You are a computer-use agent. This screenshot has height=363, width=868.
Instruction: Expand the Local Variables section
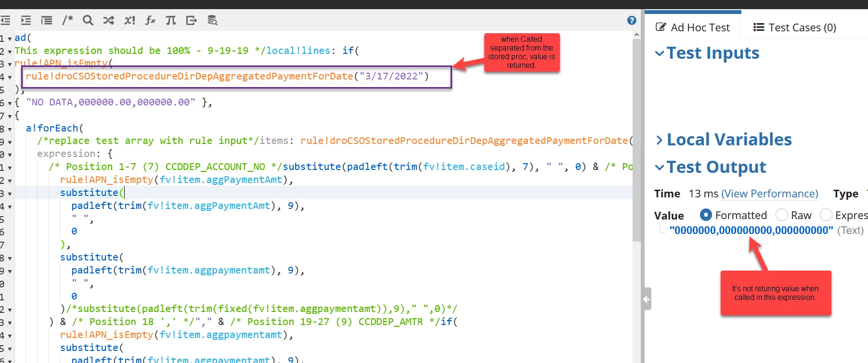660,140
